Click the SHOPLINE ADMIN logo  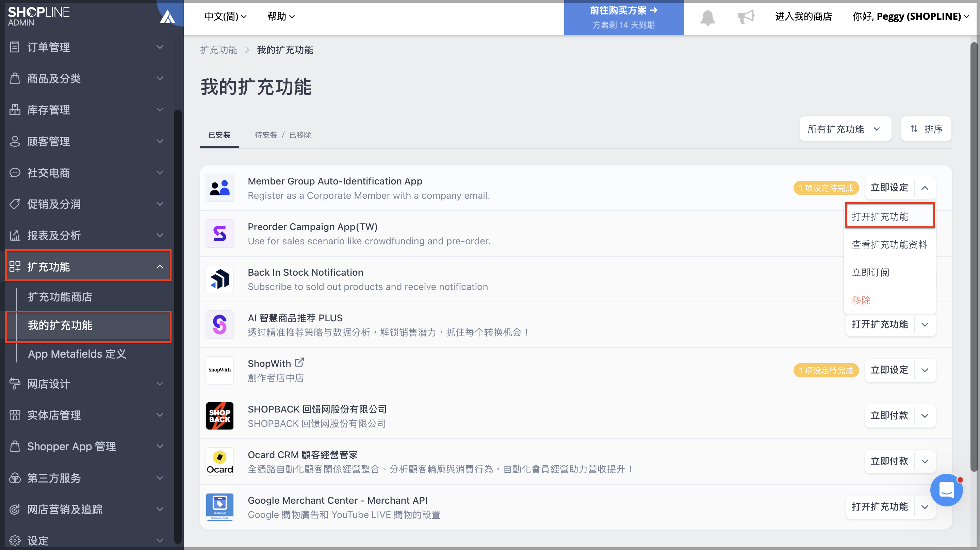38,16
